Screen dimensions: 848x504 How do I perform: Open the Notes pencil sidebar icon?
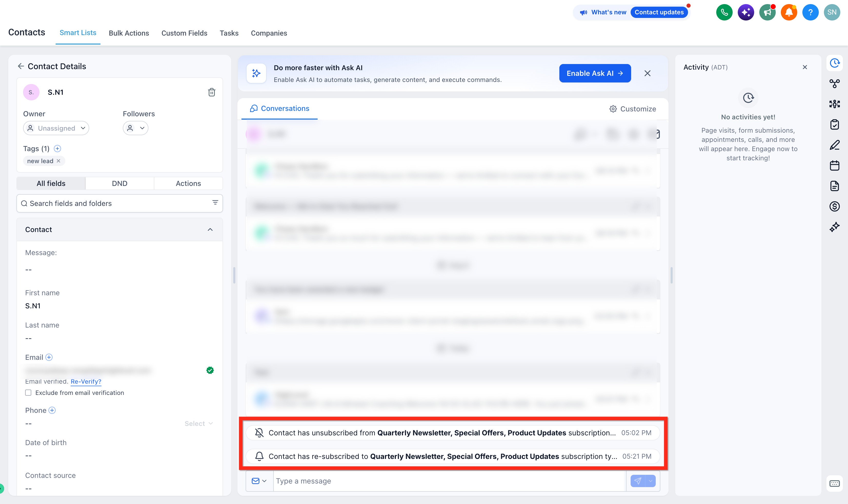tap(834, 145)
